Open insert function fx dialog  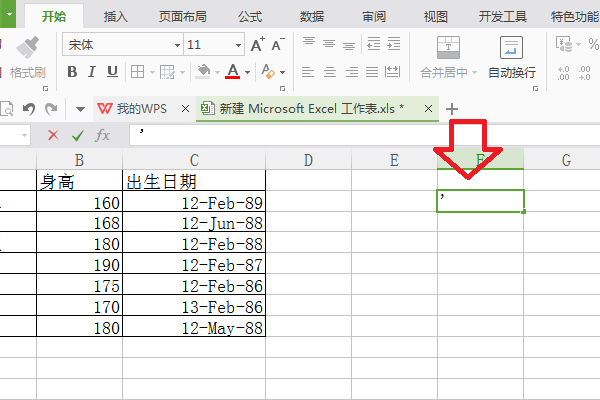tap(102, 135)
